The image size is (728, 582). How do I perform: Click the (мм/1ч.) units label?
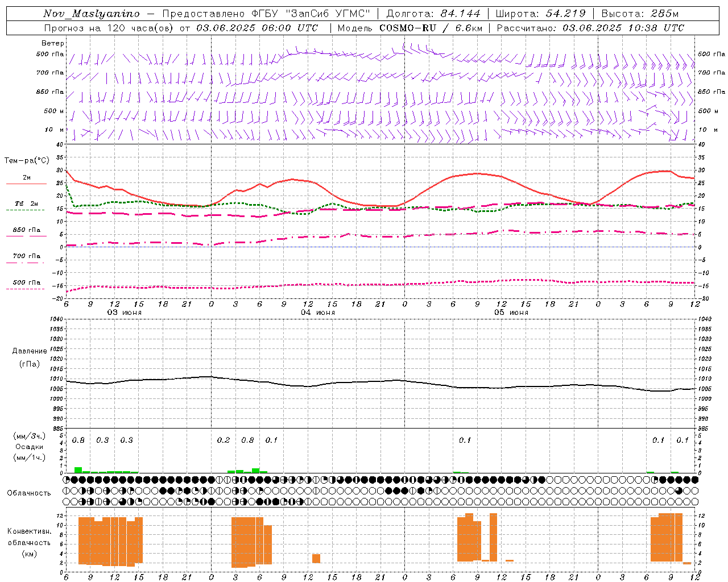(x=30, y=458)
